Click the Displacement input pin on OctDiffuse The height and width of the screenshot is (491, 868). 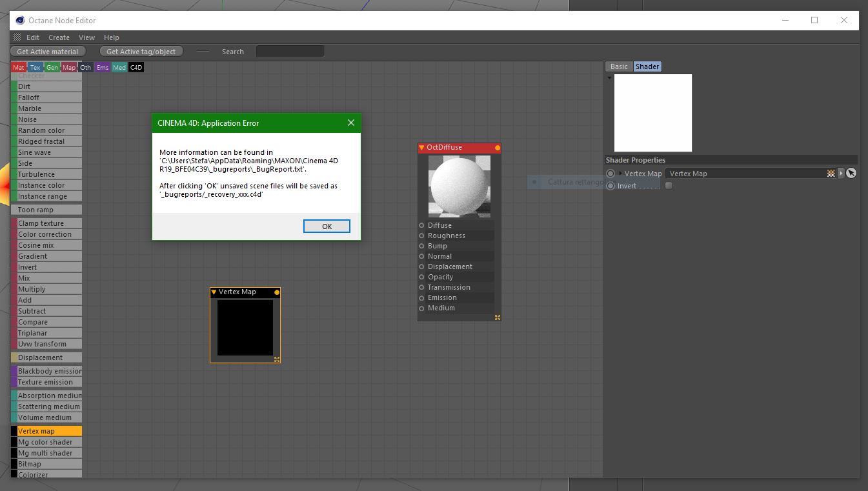422,266
